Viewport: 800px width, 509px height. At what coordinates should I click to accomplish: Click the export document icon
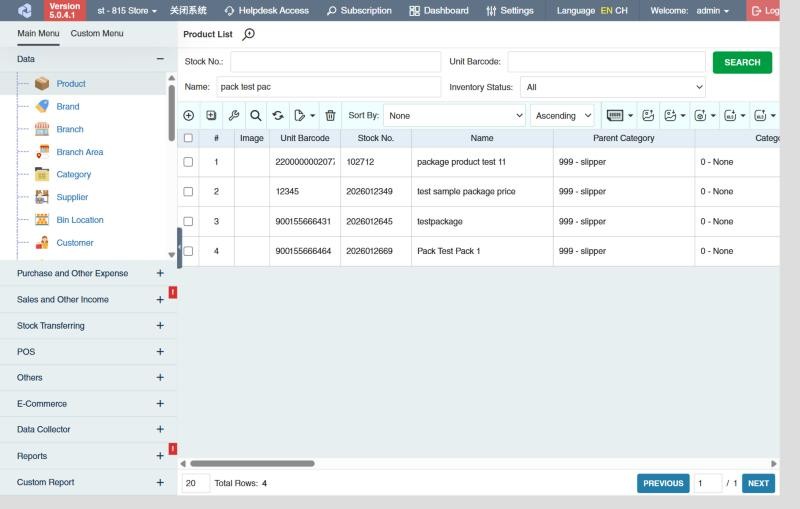point(300,116)
